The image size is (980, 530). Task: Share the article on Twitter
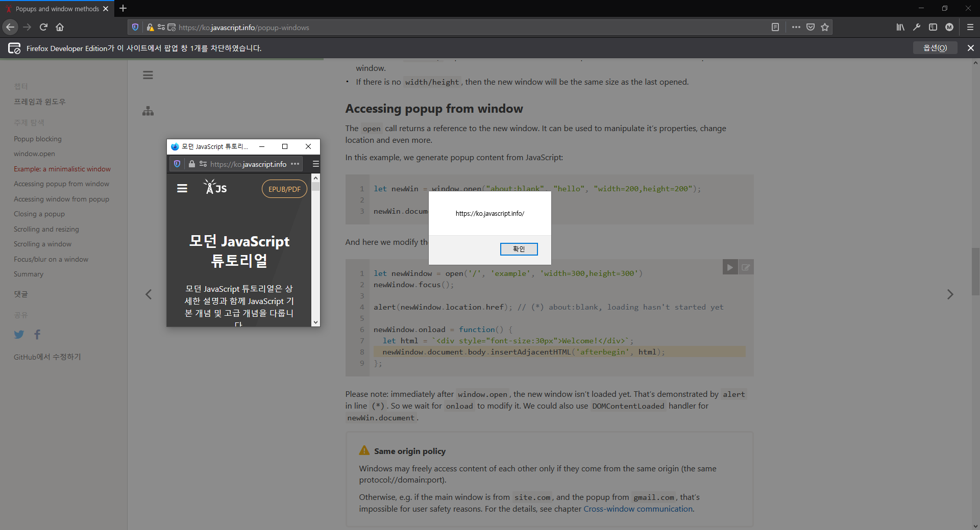pos(19,334)
